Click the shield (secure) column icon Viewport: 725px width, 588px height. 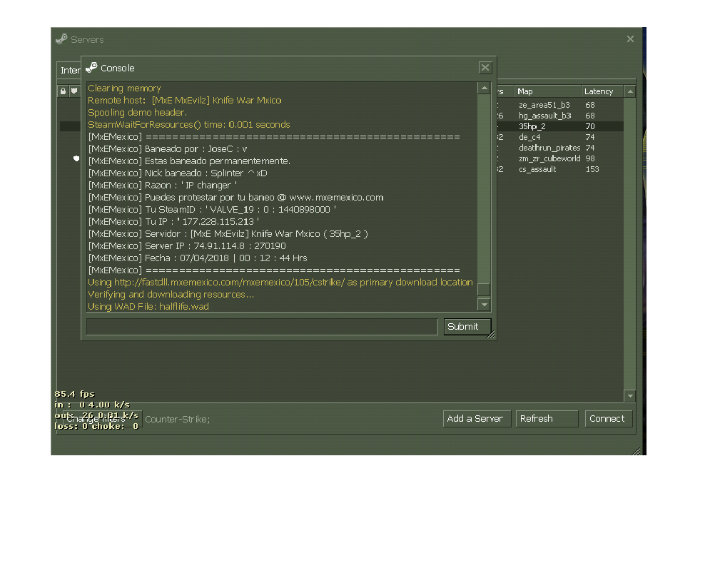[x=74, y=91]
